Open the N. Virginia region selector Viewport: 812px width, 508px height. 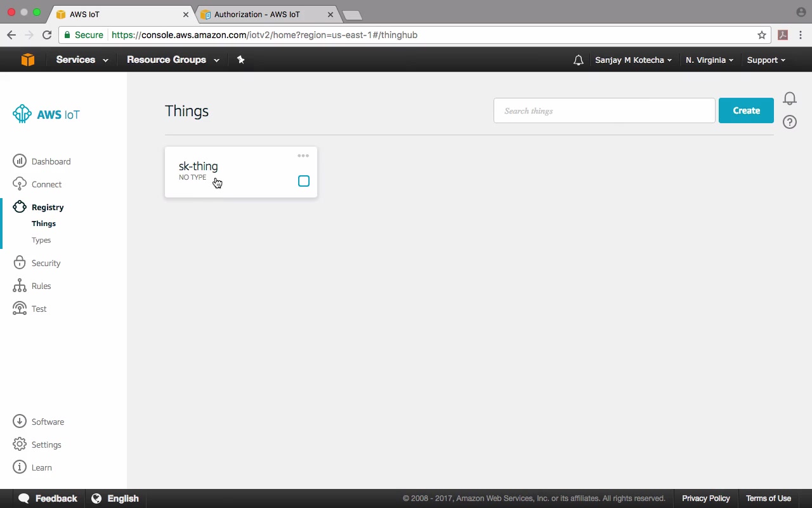[x=709, y=60]
